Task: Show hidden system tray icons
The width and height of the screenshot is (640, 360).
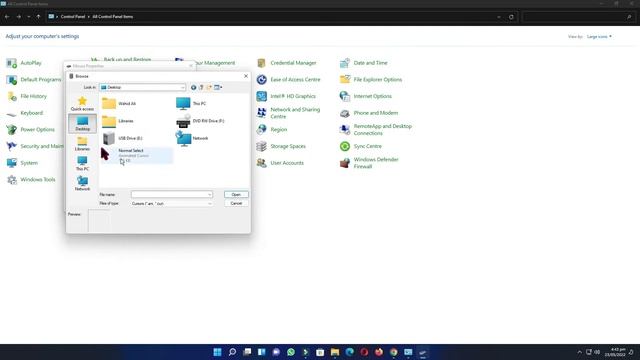Action: 579,352
